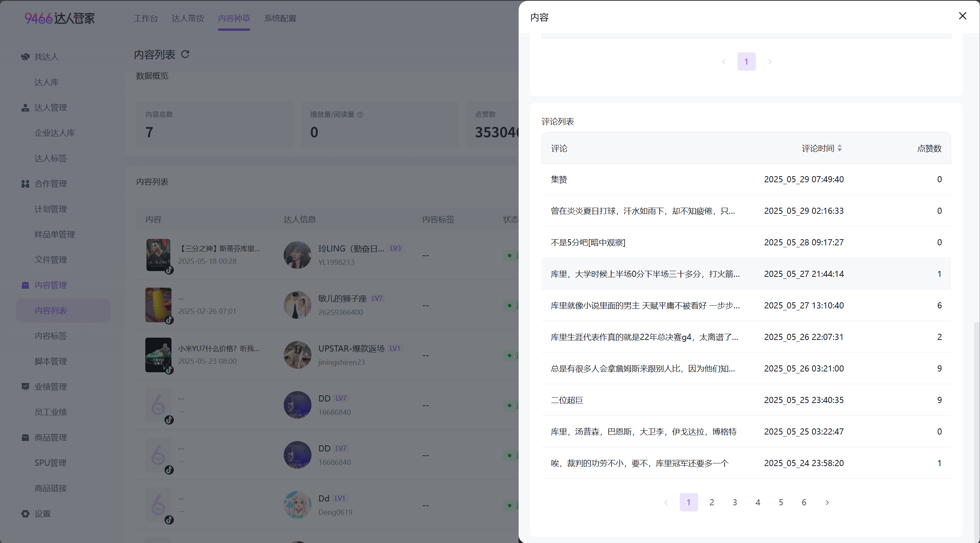
Task: Open SPU管理 in sidebar
Action: click(x=50, y=463)
